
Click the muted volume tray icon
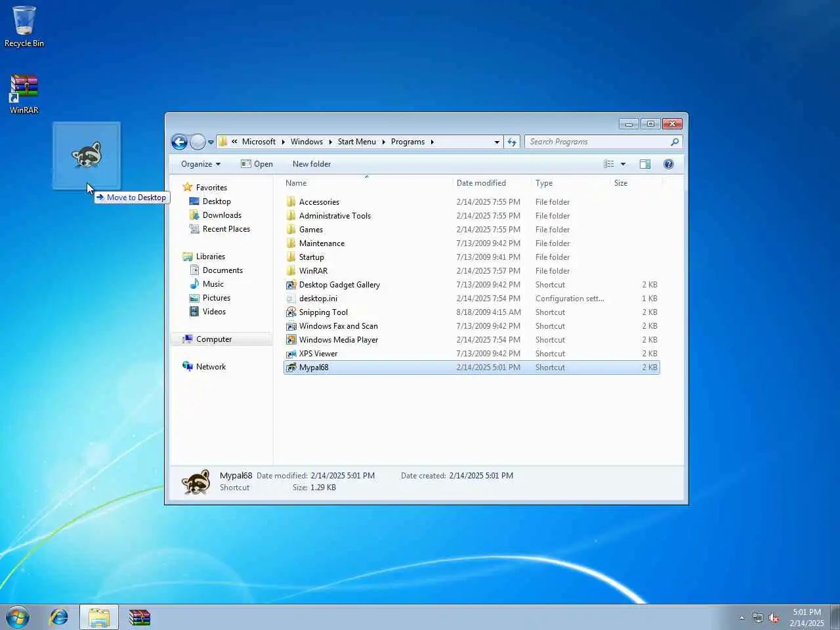[x=774, y=618]
